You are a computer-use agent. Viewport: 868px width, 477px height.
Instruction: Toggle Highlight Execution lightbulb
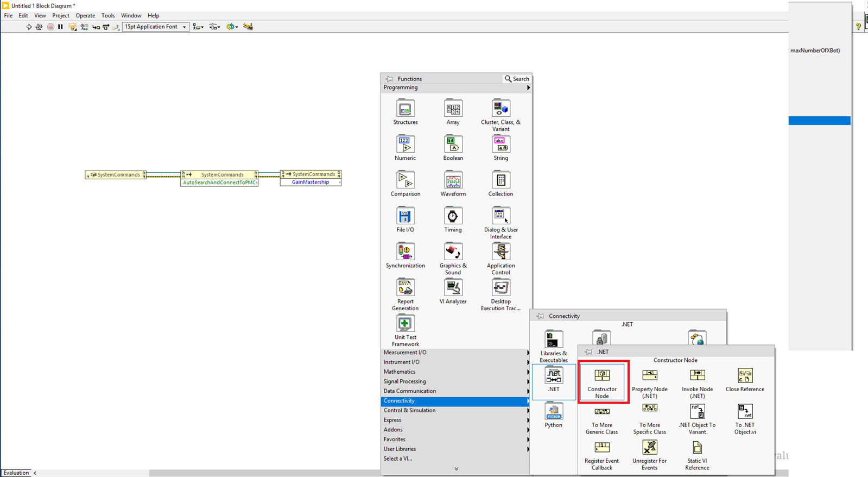72,27
